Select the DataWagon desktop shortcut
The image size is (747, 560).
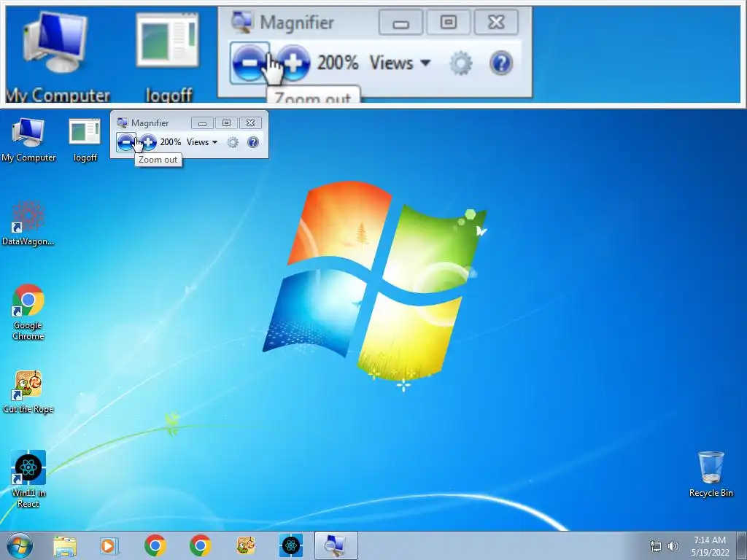tap(28, 223)
